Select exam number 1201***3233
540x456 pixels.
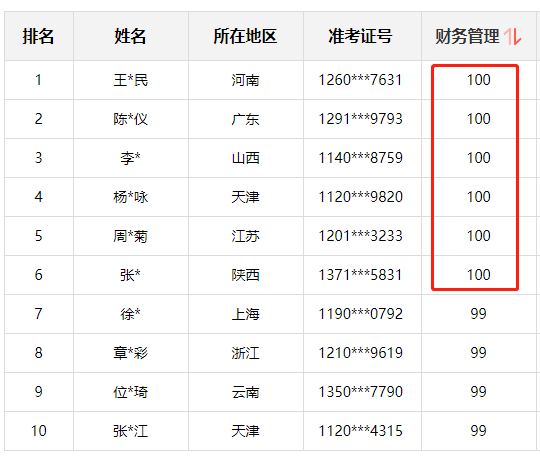(361, 236)
